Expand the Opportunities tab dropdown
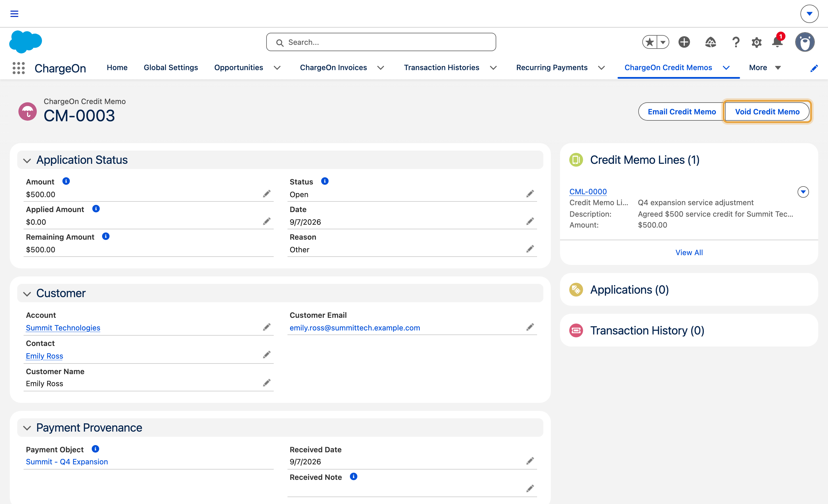Viewport: 828px width, 504px height. (x=277, y=68)
